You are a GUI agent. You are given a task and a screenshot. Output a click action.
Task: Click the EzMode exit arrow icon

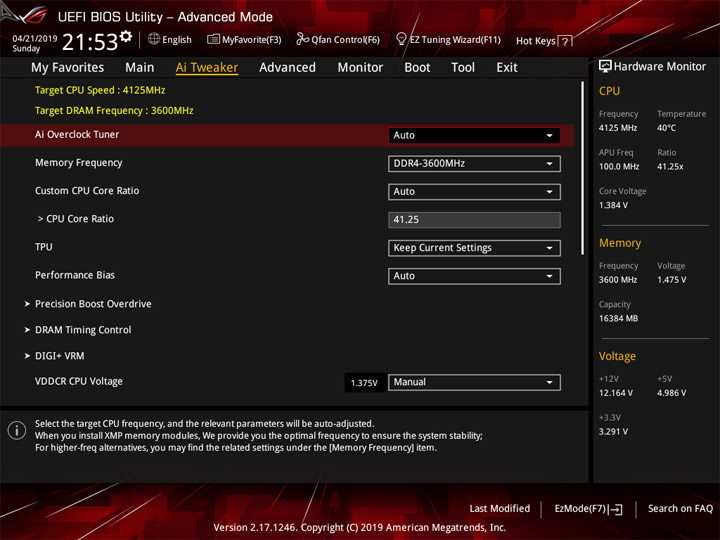tap(616, 509)
